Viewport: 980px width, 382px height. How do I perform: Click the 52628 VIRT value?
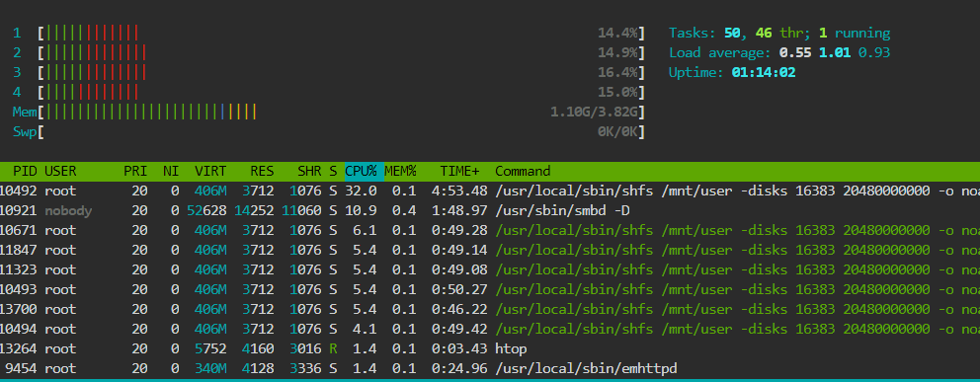pyautogui.click(x=206, y=210)
